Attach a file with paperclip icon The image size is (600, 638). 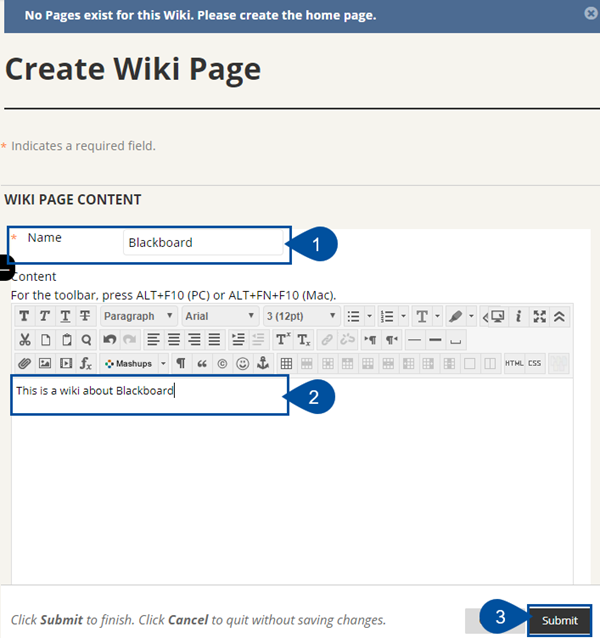coord(25,363)
